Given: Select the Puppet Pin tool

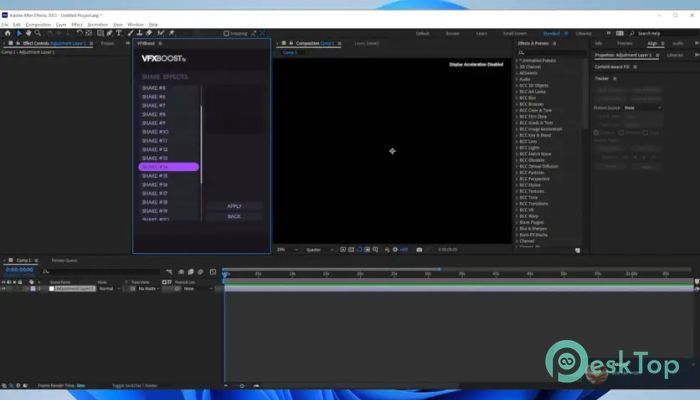Looking at the screenshot, I should pyautogui.click(x=171, y=33).
